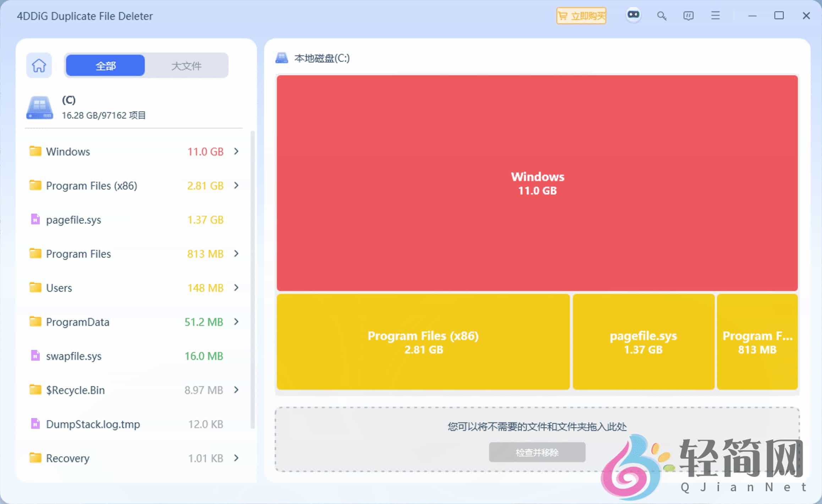Viewport: 822px width, 504px height.
Task: Click the pagefile.sys file icon
Action: tap(35, 219)
